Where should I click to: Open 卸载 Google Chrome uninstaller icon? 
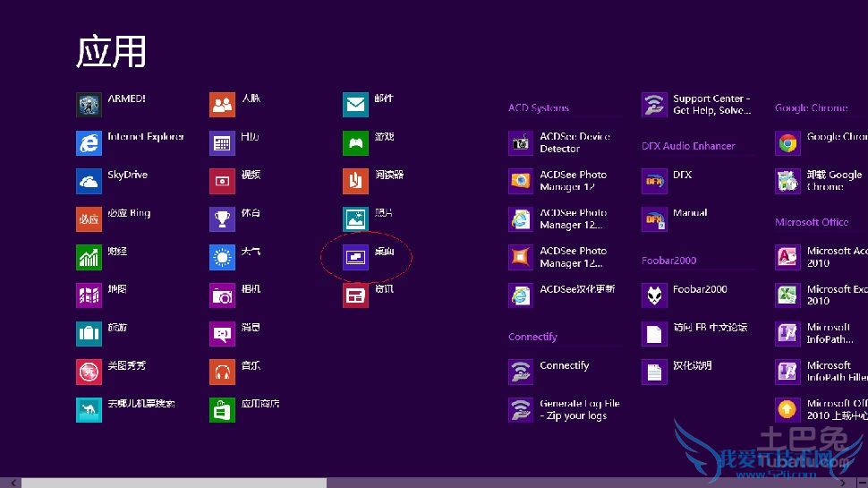787,181
